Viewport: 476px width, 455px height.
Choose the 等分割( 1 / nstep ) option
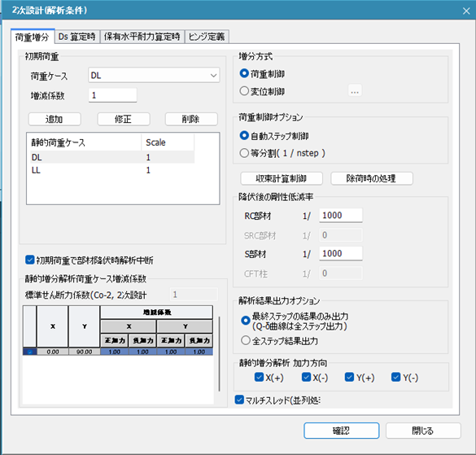(244, 153)
